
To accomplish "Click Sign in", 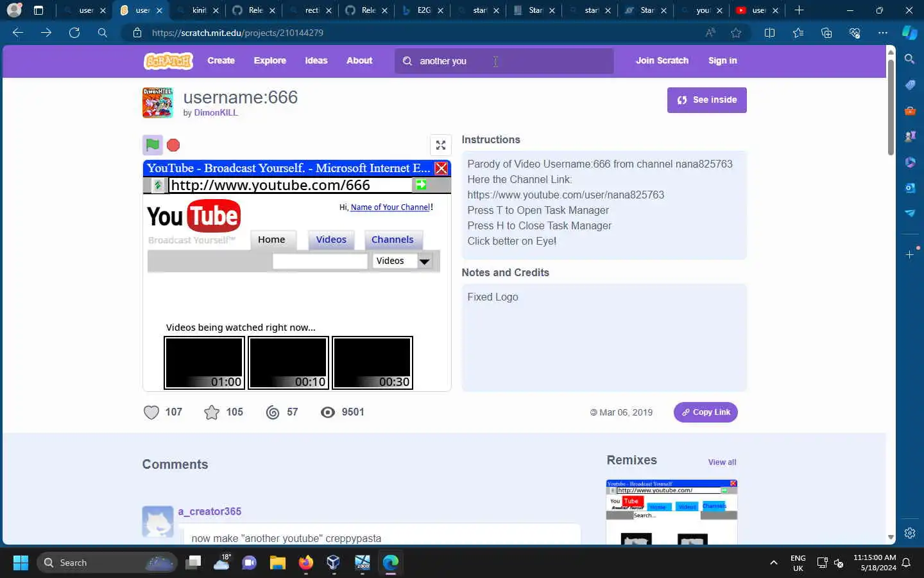I will click(x=723, y=60).
